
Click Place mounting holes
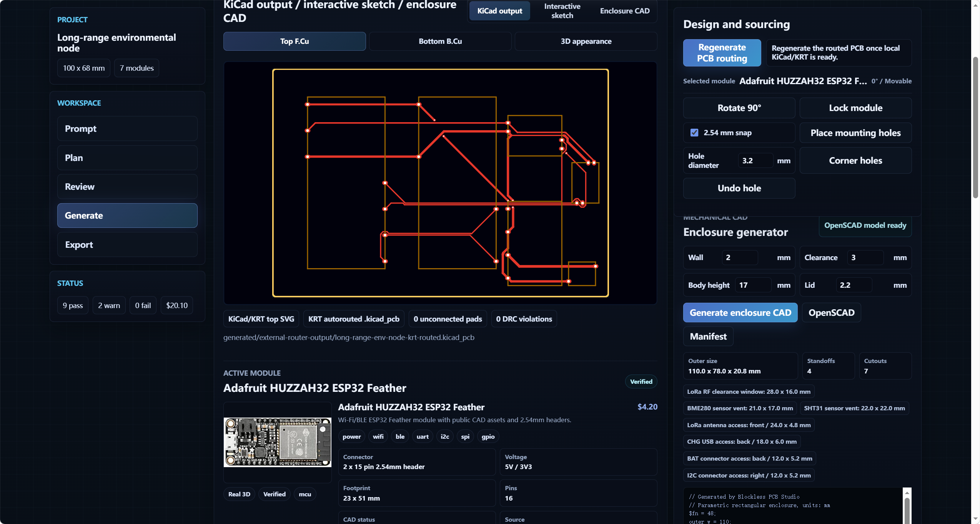tap(855, 133)
